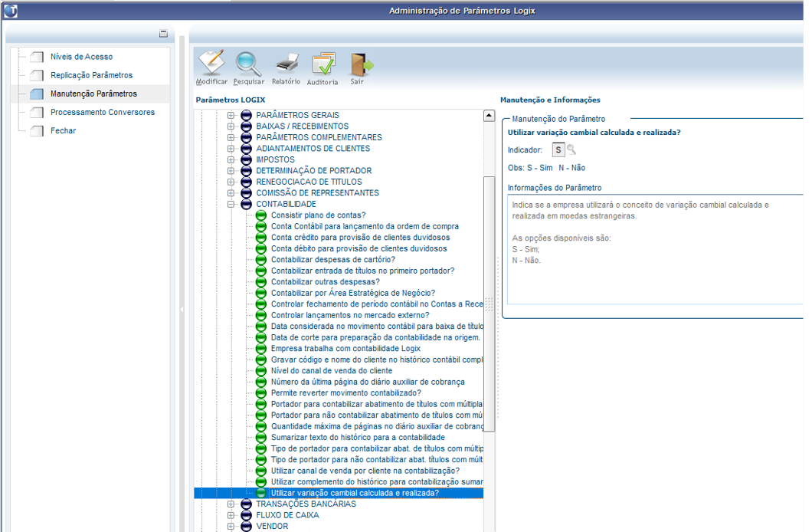Select 'Contabilizar despesas de cartório?'

[333, 260]
